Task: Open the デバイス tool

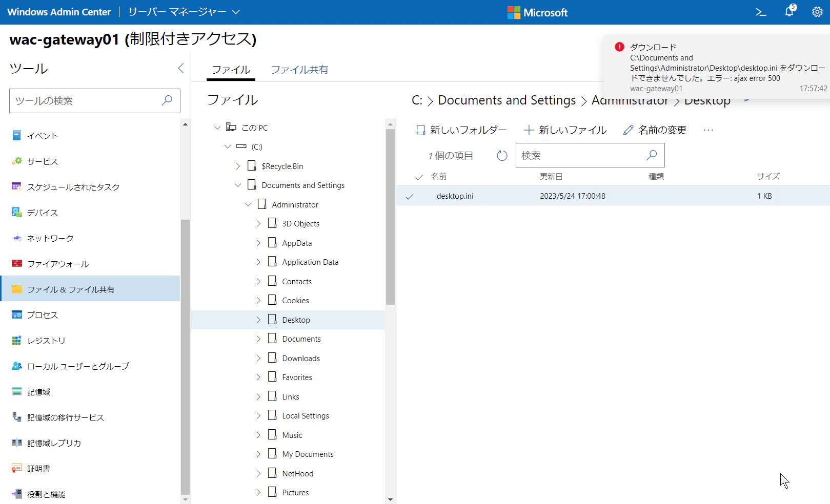Action: click(91, 213)
